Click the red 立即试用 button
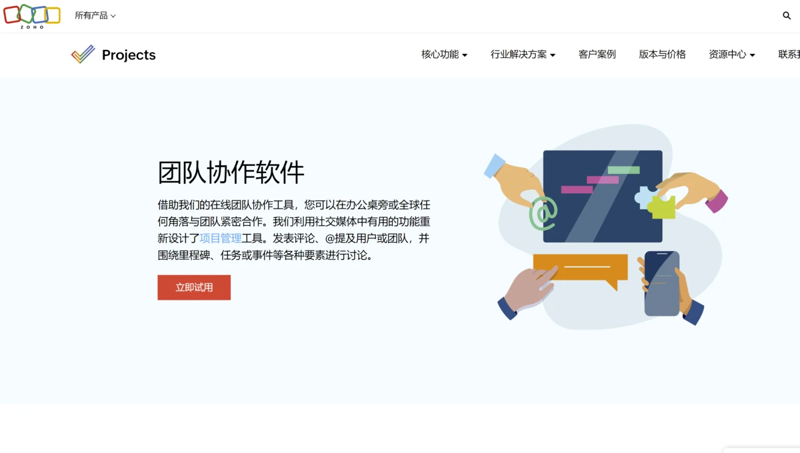The image size is (800, 453). [194, 287]
